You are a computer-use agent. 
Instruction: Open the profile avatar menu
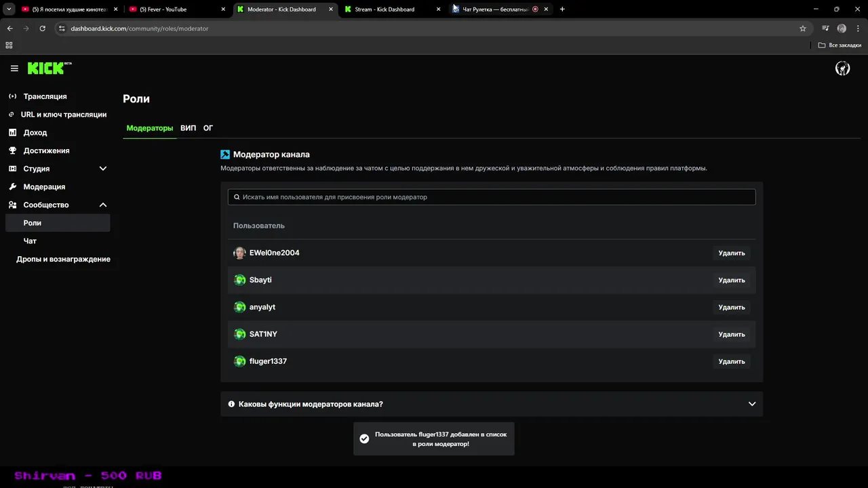click(842, 68)
